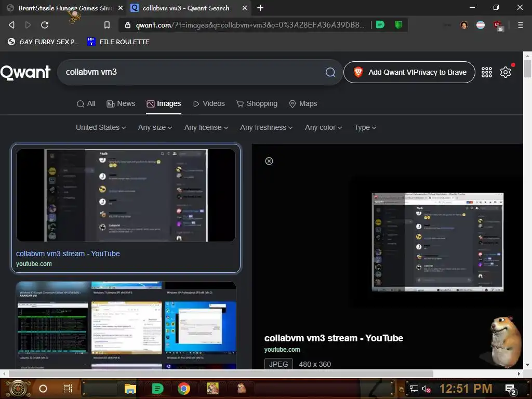Close the image preview panel
Viewport: 532px width, 399px height.
point(269,161)
